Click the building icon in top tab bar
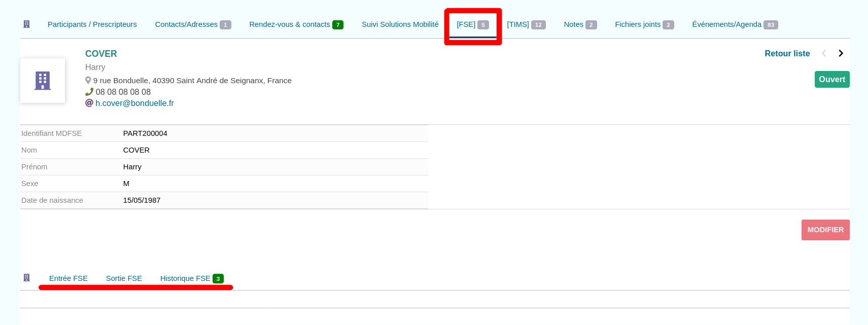 tap(27, 24)
